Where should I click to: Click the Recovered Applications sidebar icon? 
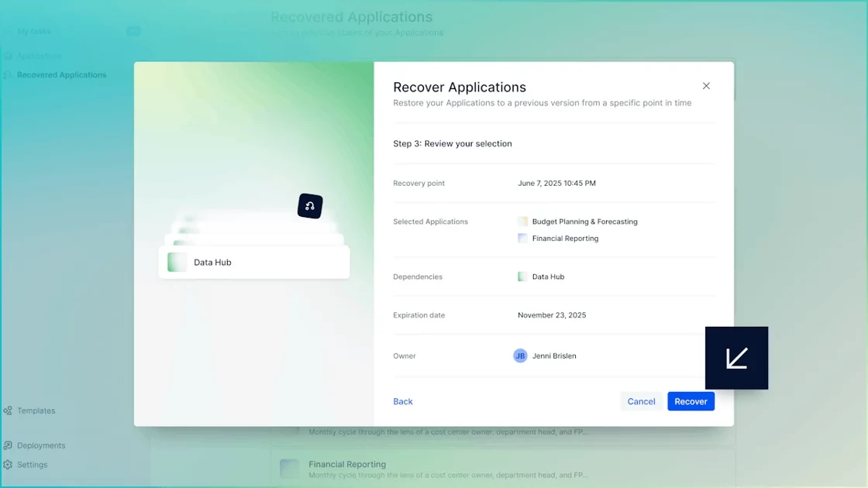pos(8,74)
